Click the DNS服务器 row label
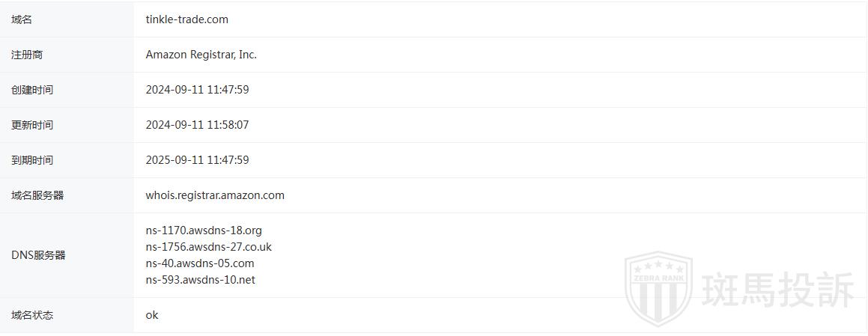868x336 pixels. (38, 255)
